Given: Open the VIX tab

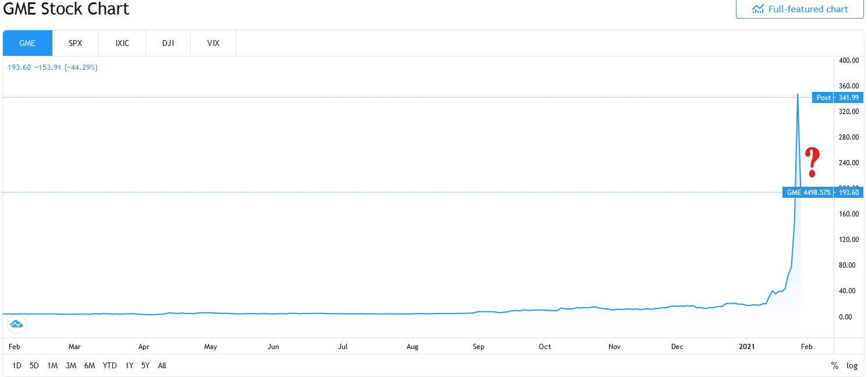Looking at the screenshot, I should click(214, 43).
